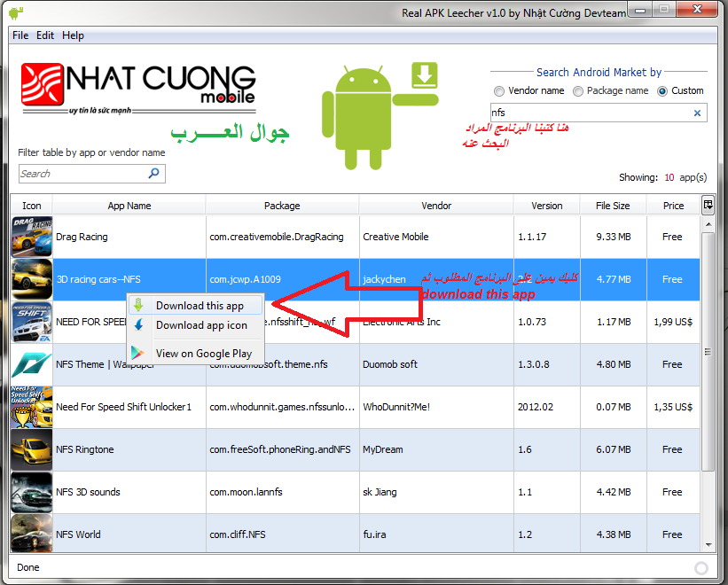The height and width of the screenshot is (585, 728).
Task: Click the Android robot icon in the title bar
Action: [16, 13]
